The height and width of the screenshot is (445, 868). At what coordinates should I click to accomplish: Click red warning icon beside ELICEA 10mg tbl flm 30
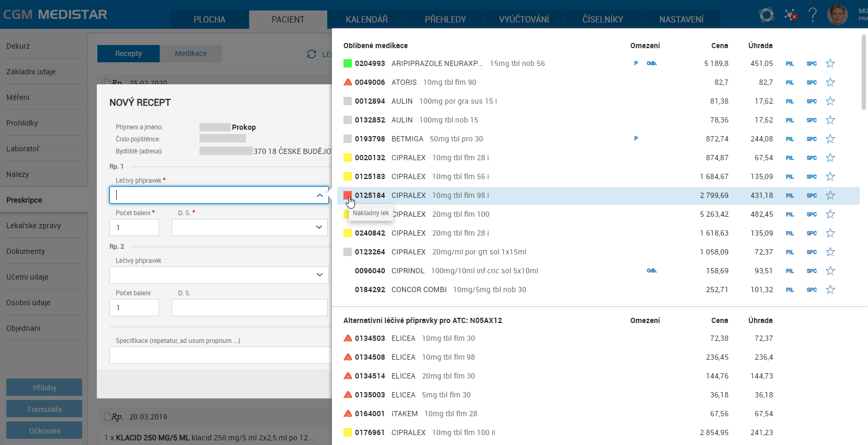[x=348, y=338]
